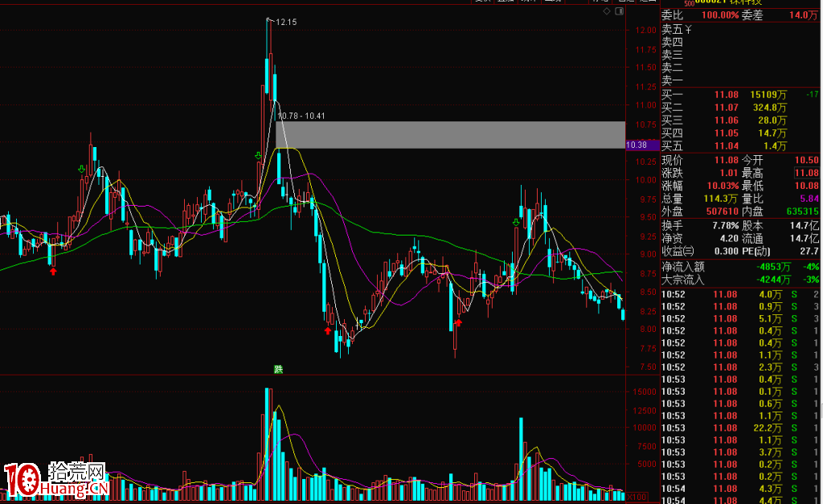Click the ×100 unit label on volume axis
The height and width of the screenshot is (504, 823).
pyautogui.click(x=637, y=497)
